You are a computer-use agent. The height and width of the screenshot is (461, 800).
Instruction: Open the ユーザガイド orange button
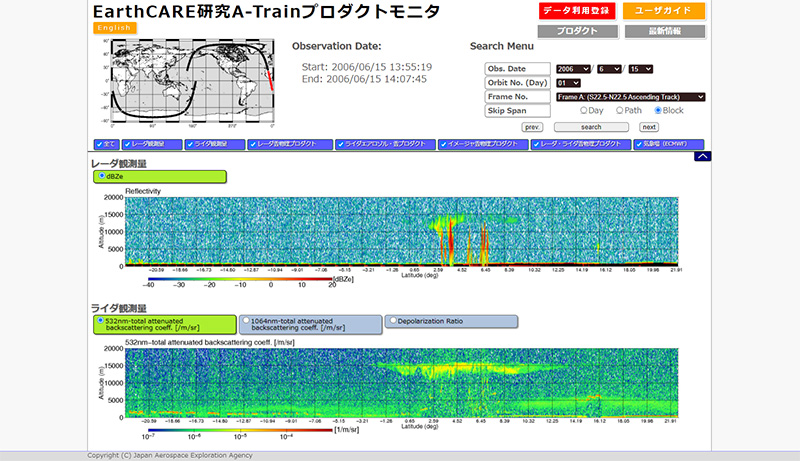(663, 11)
